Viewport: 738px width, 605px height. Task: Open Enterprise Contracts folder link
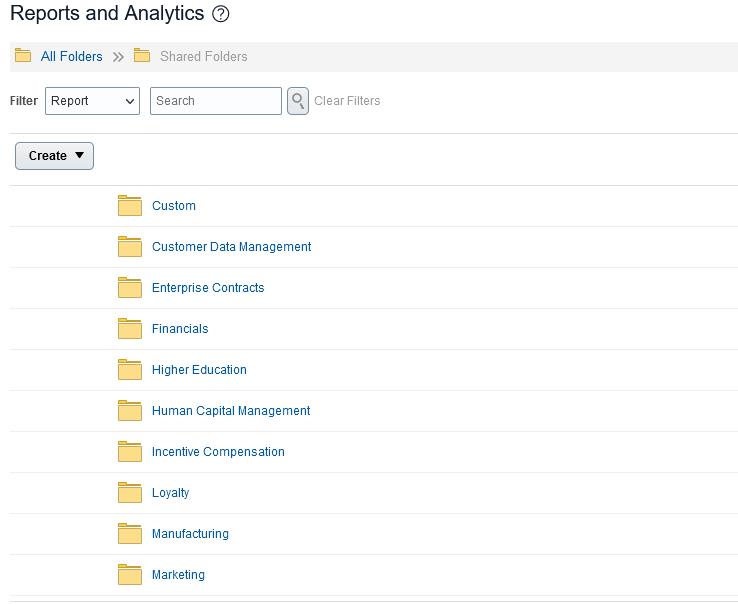pyautogui.click(x=208, y=288)
